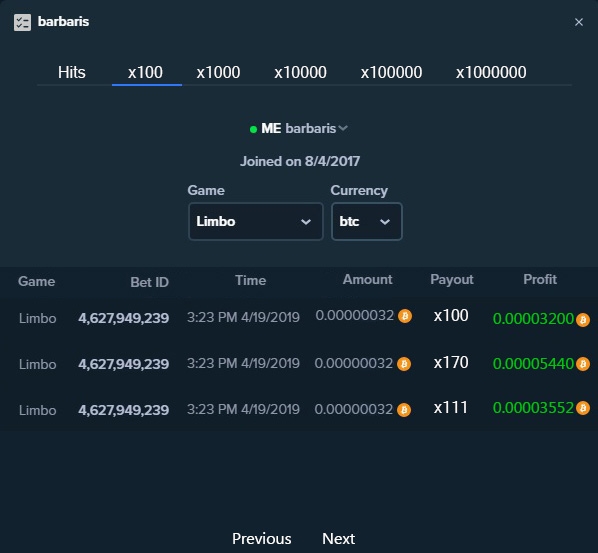Go to the Previous page of bets
The image size is (598, 553).
[x=262, y=539]
